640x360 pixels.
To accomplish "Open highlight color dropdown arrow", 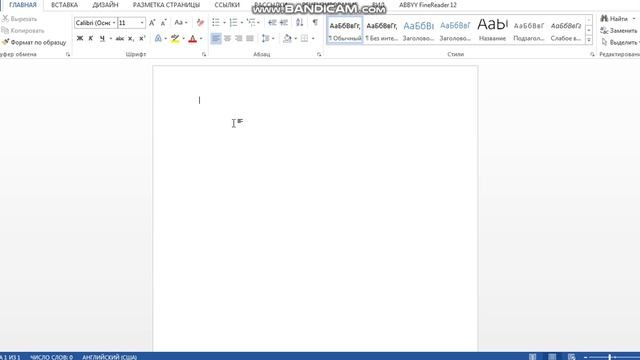I will click(x=184, y=38).
